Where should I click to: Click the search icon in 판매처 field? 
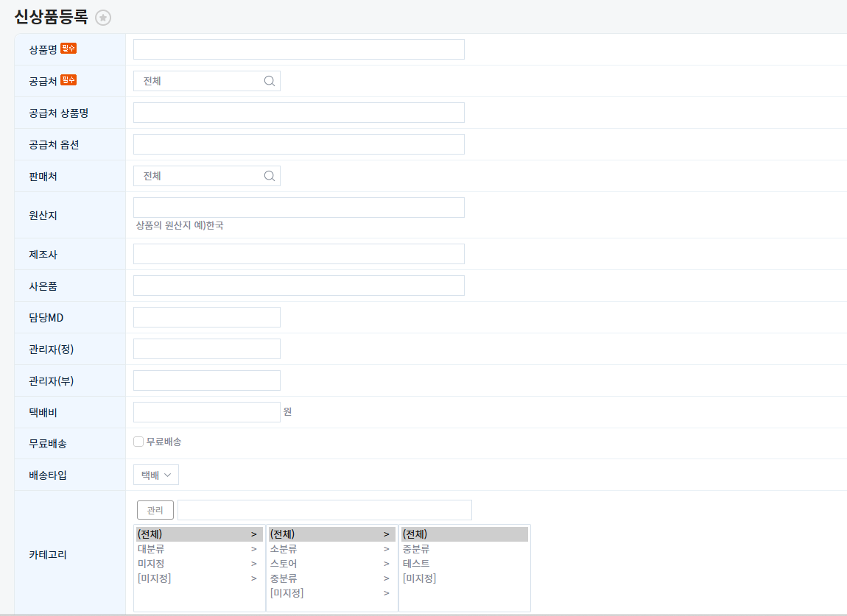pos(270,176)
